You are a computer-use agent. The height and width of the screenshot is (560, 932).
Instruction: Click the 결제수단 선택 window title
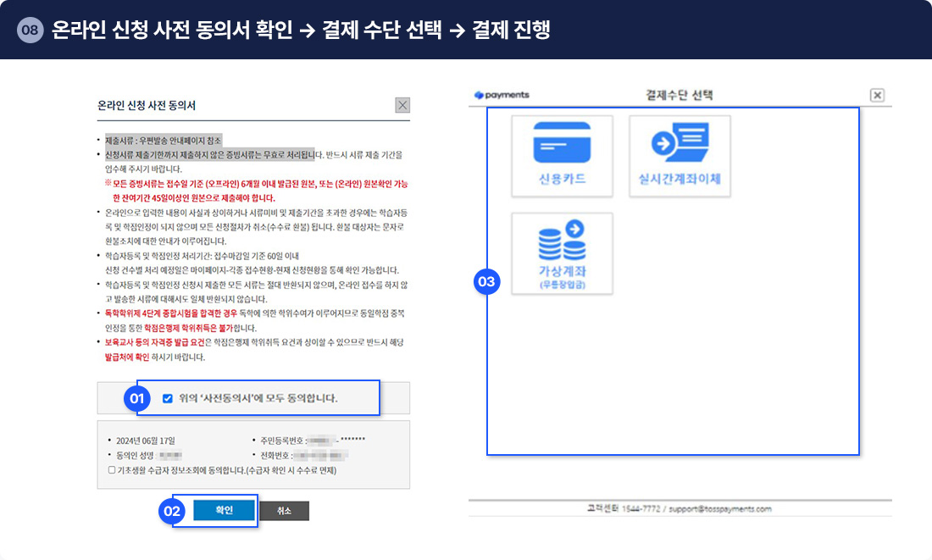coord(680,95)
